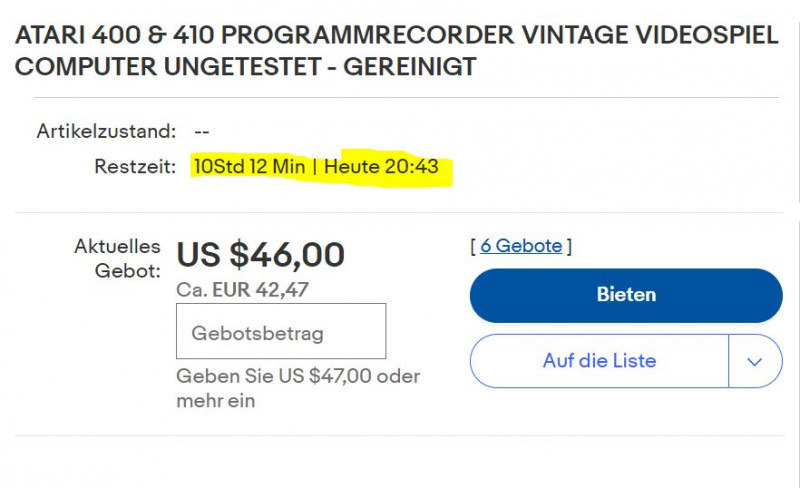Open the "6 Gebote" bid history link
Image resolution: width=800 pixels, height=488 pixels.
pos(521,246)
